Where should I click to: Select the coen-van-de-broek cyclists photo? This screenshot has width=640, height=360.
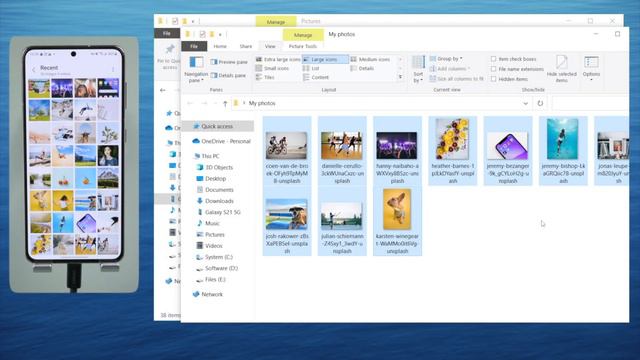pyautogui.click(x=287, y=151)
